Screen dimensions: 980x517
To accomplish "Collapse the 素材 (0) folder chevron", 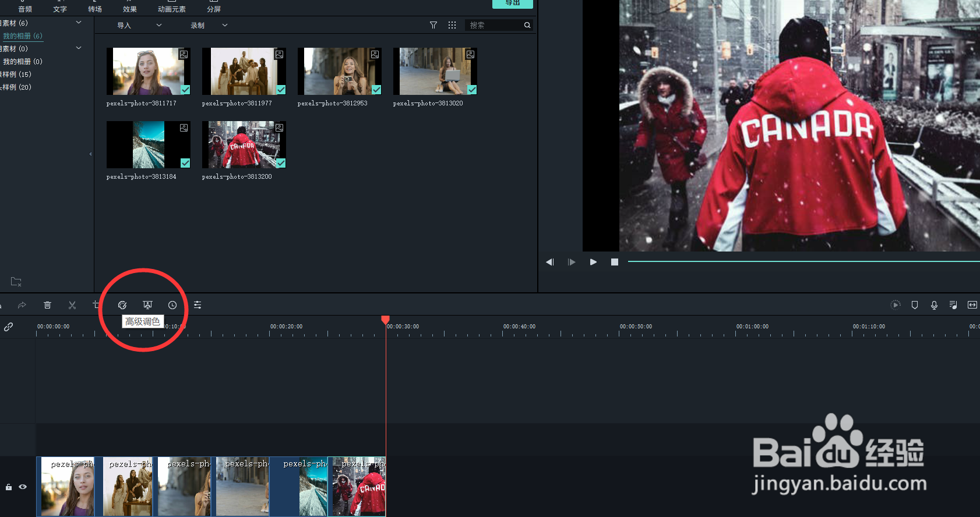I will pos(79,48).
